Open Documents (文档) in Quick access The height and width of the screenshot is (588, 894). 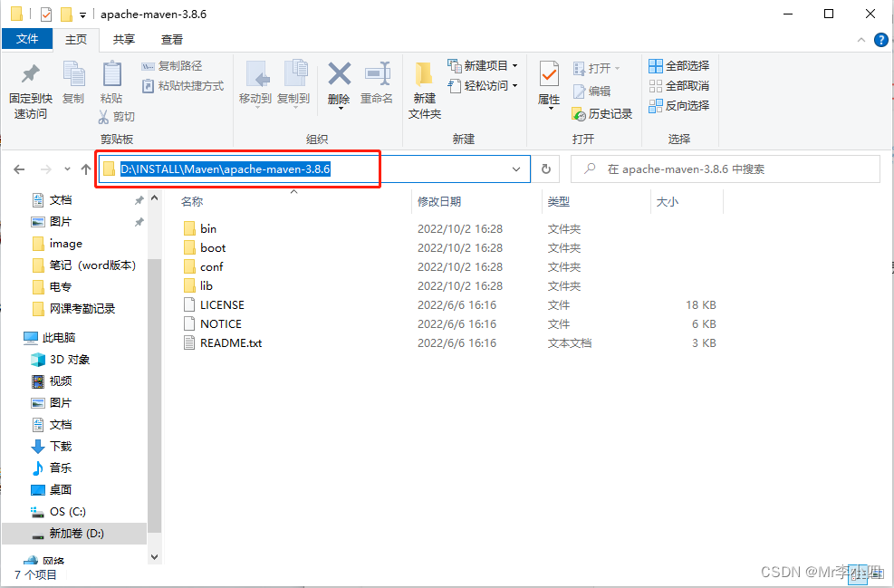[53, 200]
